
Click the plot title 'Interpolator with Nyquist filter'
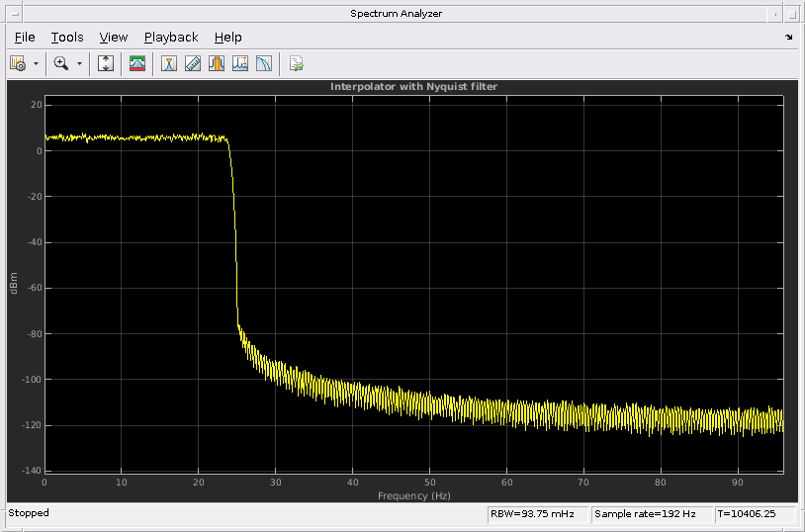[413, 87]
